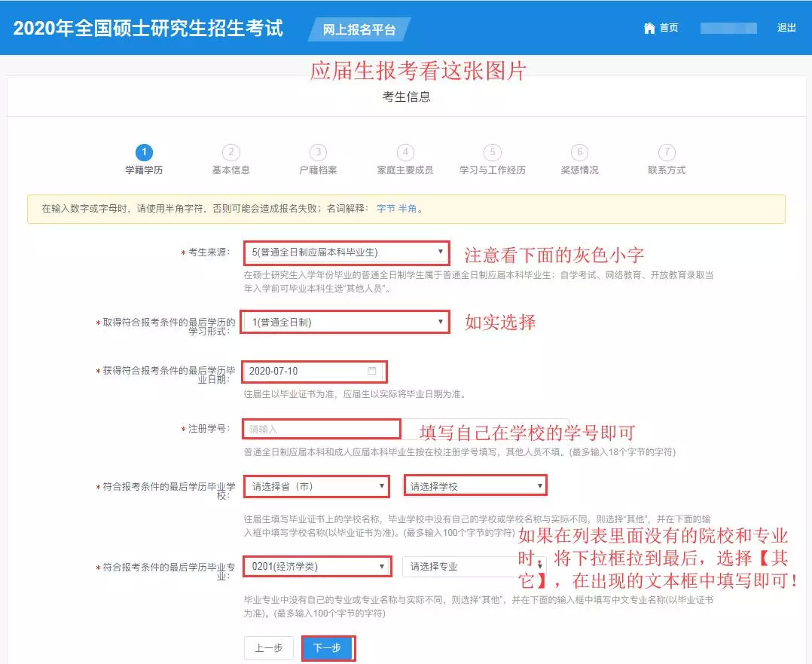This screenshot has height=664, width=812.
Task: Click the step 3 户籍档案 circle icon
Action: point(318,151)
